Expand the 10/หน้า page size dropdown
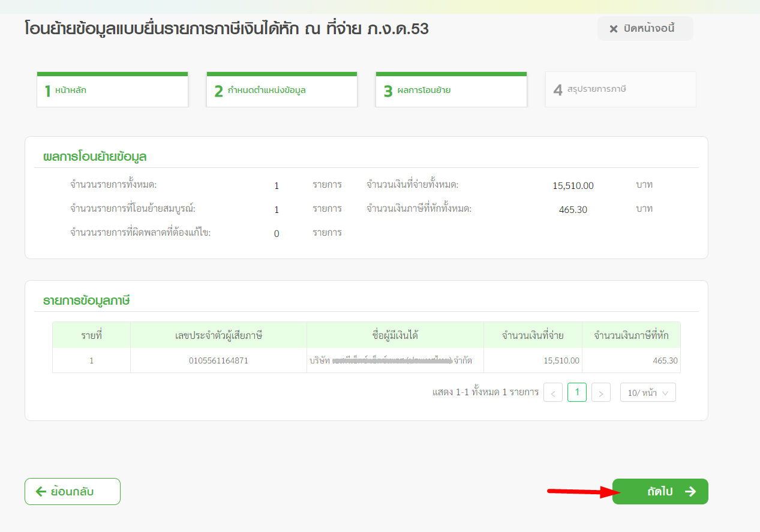 tap(648, 393)
